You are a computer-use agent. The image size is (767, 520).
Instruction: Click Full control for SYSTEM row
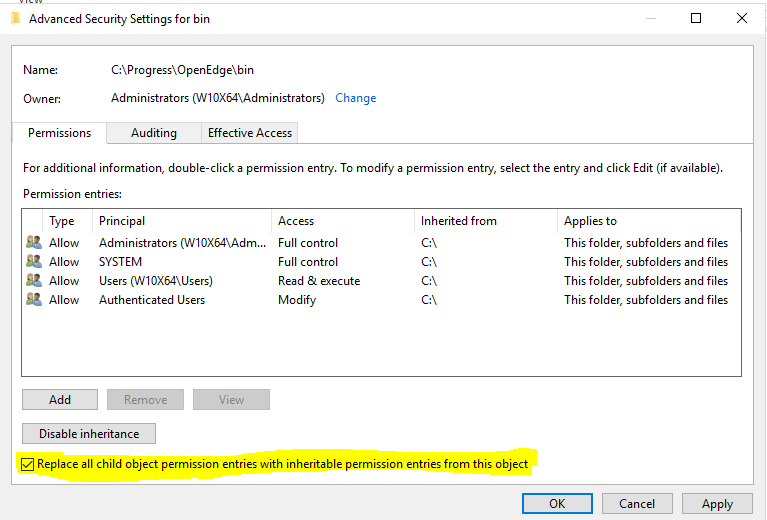(308, 262)
